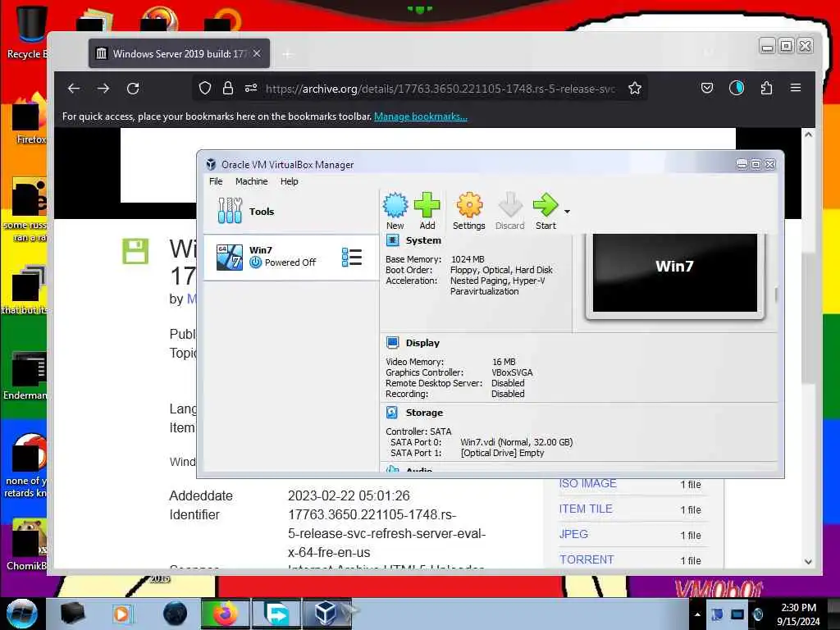Open the Storage section heading
Screen dimensions: 840x630
424,413
